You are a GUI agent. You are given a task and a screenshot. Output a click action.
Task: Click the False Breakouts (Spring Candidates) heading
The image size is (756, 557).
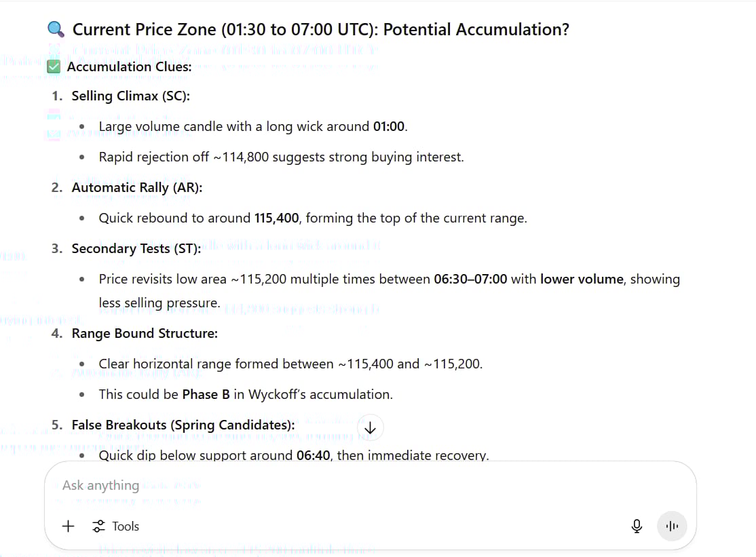click(x=183, y=425)
